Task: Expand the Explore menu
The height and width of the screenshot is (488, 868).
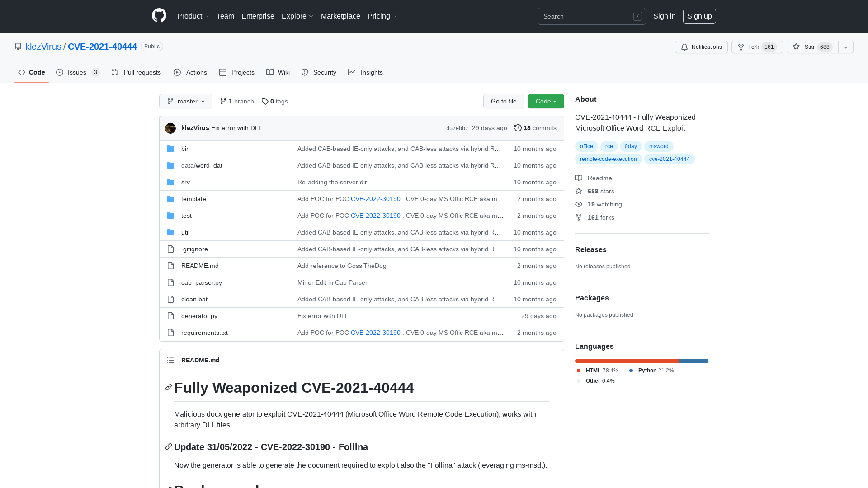Action: (x=297, y=16)
